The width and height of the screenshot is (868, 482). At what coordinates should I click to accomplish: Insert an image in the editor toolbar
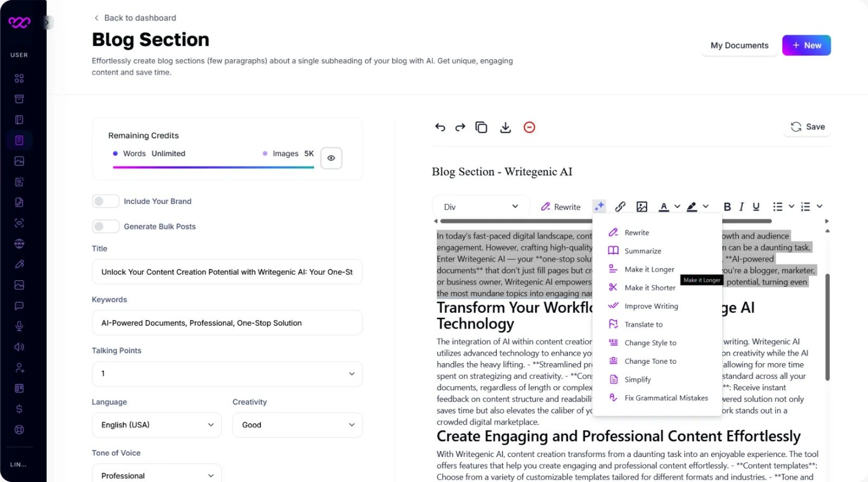coord(642,206)
